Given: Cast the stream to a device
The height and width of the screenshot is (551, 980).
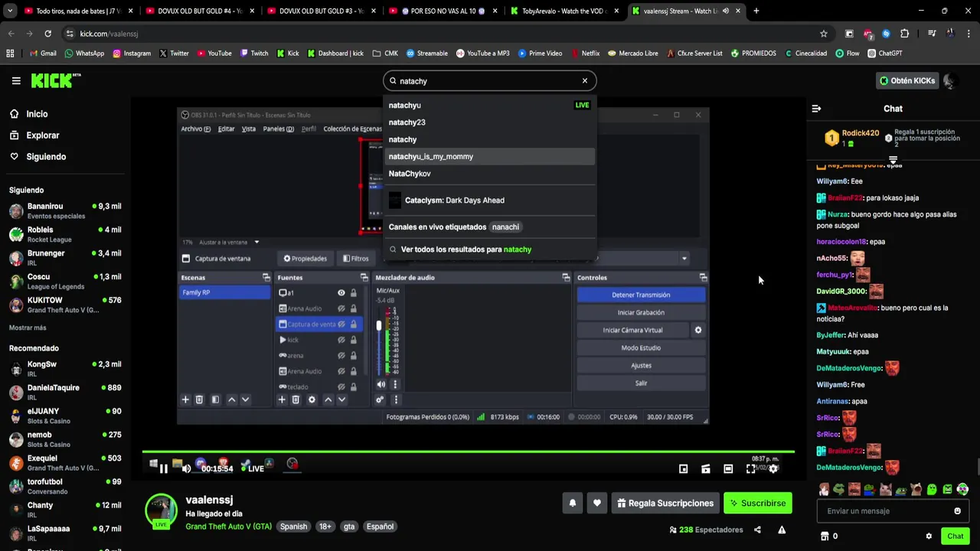Looking at the screenshot, I should pyautogui.click(x=706, y=468).
